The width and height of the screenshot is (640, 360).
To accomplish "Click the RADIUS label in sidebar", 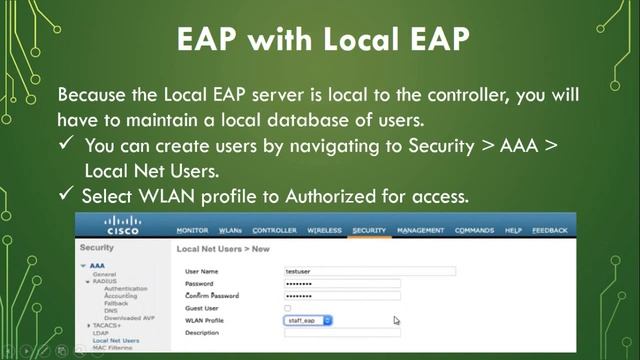I will 104,282.
